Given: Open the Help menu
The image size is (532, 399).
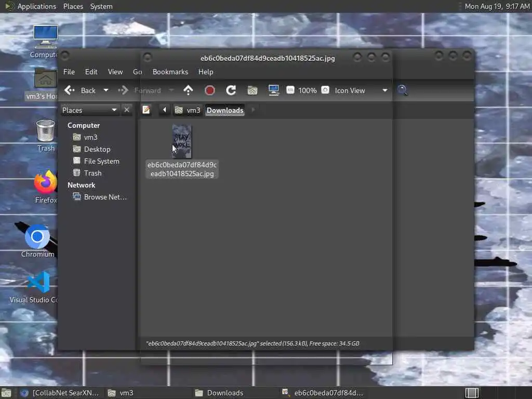Looking at the screenshot, I should pos(206,72).
